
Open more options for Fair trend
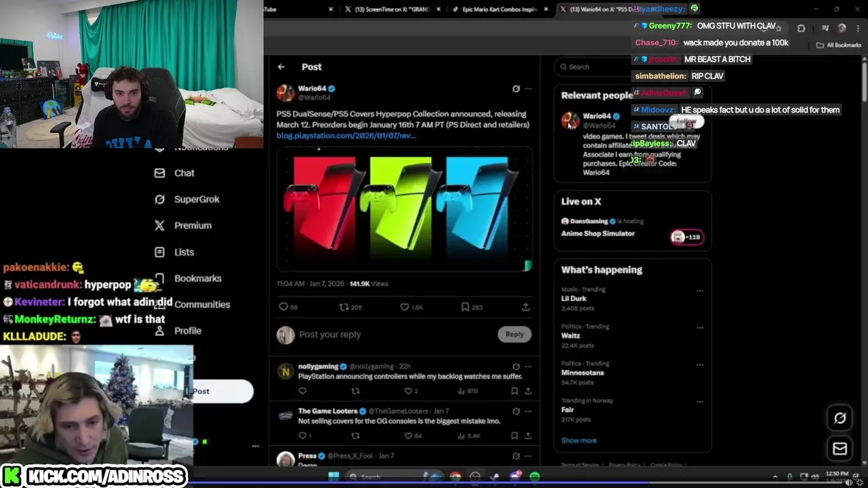(700, 402)
